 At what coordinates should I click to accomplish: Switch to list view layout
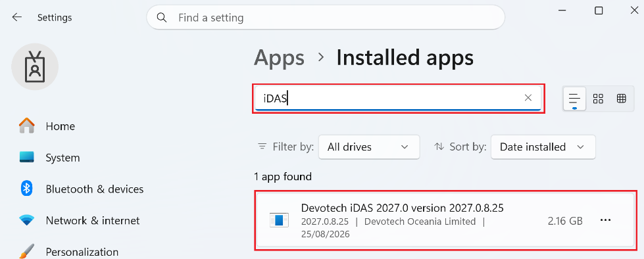(x=574, y=99)
